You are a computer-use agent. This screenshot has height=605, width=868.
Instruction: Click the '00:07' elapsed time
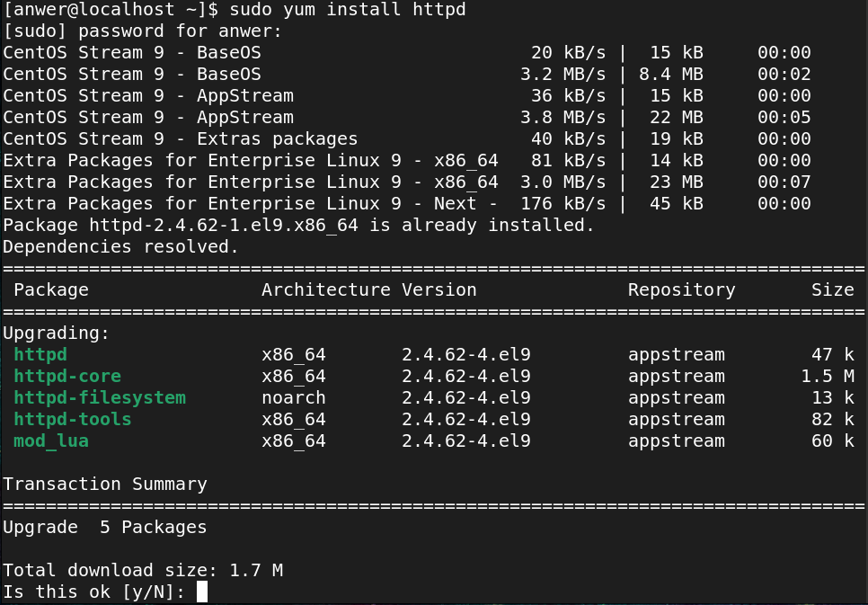pos(784,182)
